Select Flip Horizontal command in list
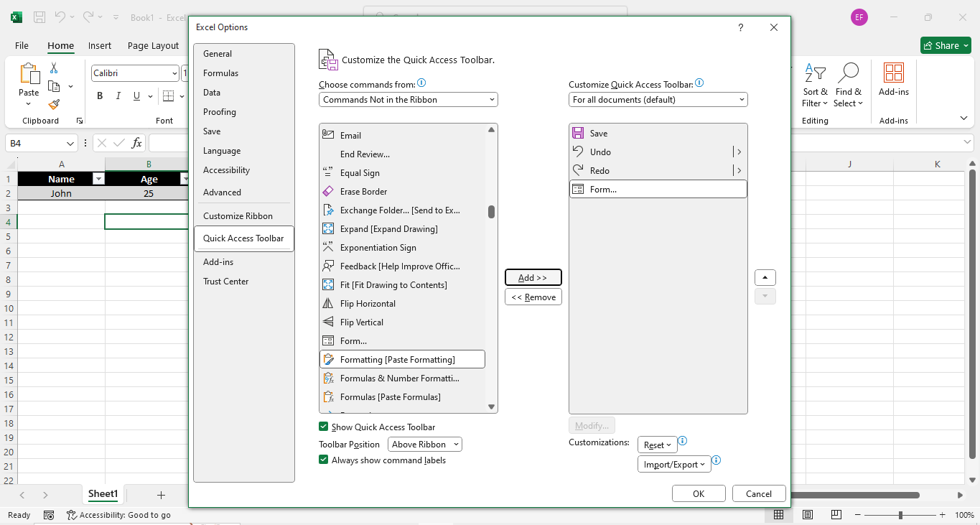This screenshot has height=525, width=980. point(368,304)
